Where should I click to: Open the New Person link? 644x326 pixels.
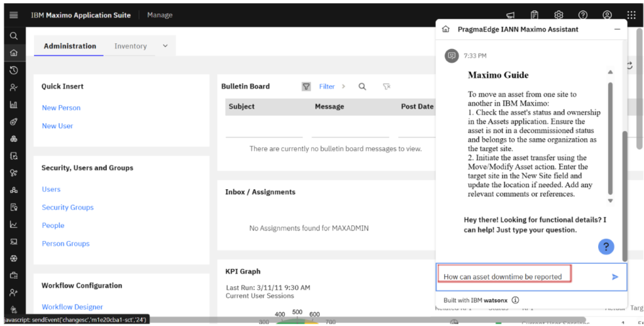[61, 108]
